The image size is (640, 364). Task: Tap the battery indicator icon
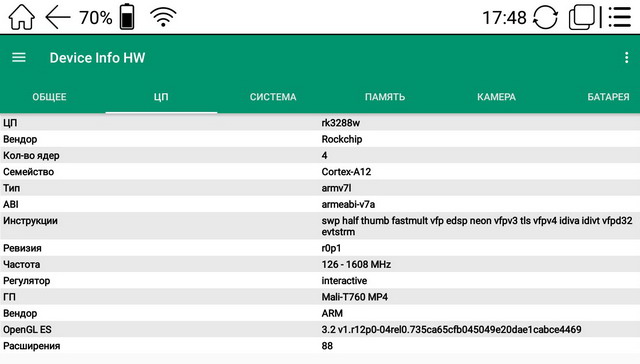point(127,17)
